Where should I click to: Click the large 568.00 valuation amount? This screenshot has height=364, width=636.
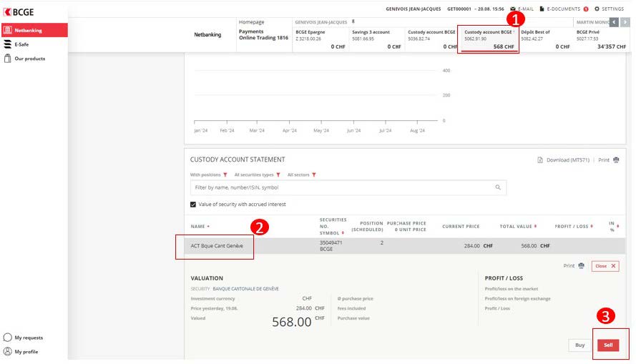292,322
